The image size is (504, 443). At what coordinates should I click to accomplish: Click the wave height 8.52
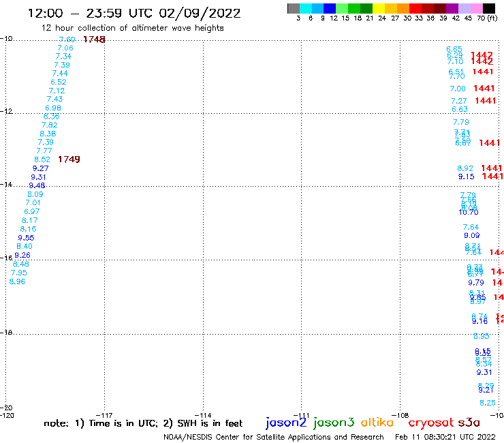point(42,159)
